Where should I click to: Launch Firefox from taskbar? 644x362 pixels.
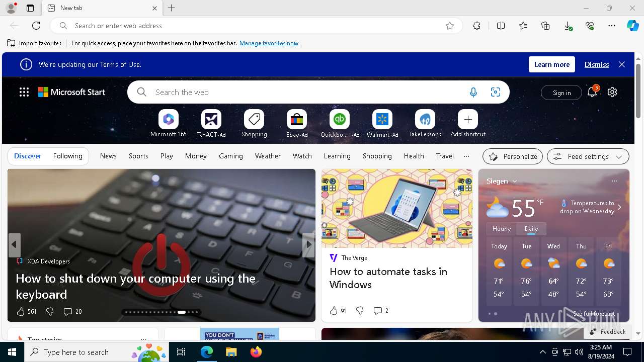(256, 352)
